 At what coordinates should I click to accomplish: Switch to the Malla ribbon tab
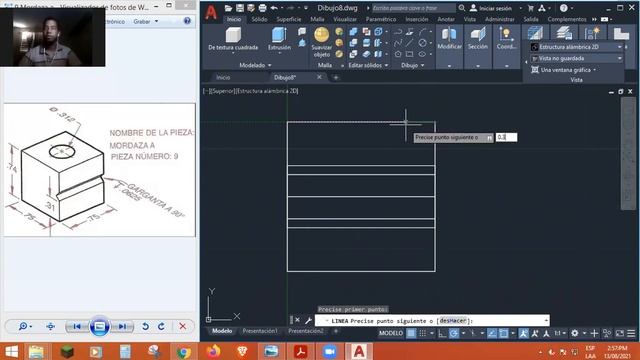(x=317, y=19)
